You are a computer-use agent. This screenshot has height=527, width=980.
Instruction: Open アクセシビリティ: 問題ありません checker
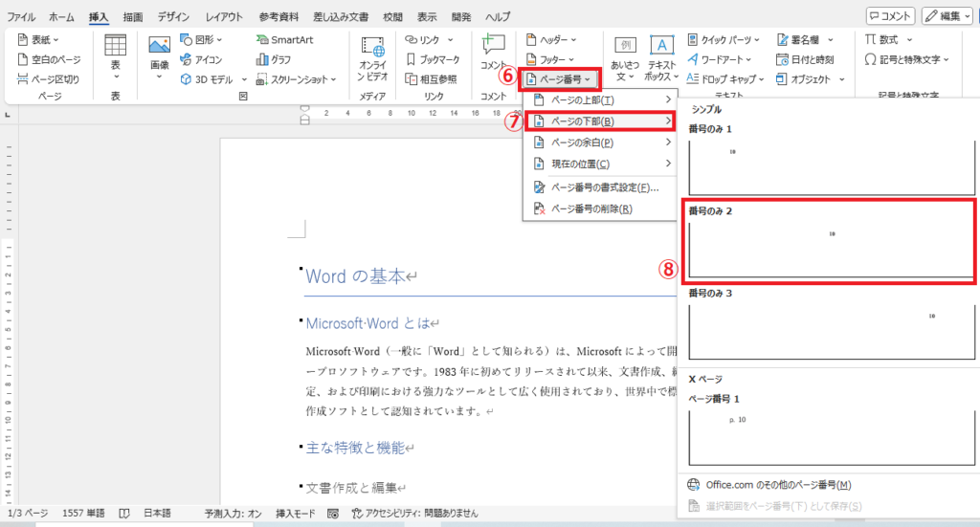click(415, 514)
